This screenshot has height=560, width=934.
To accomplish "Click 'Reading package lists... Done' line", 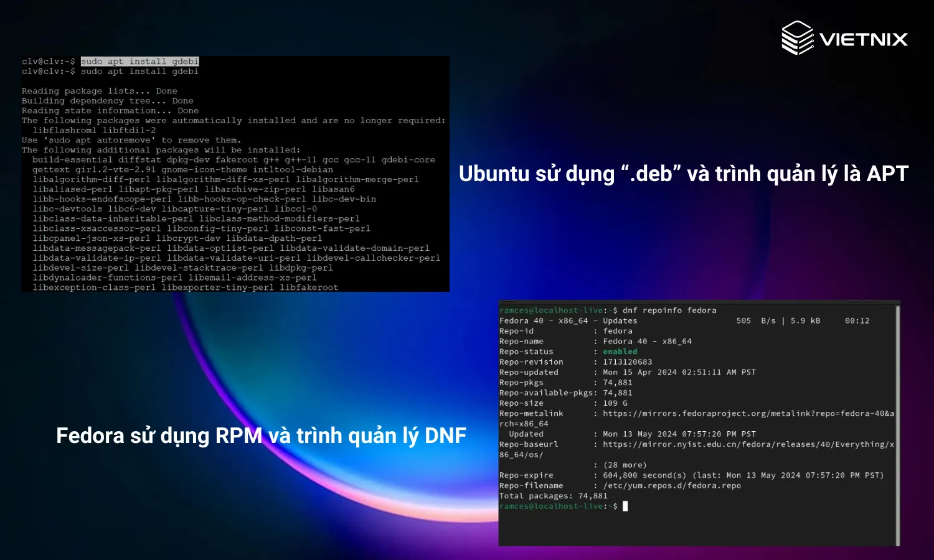I will [x=100, y=91].
